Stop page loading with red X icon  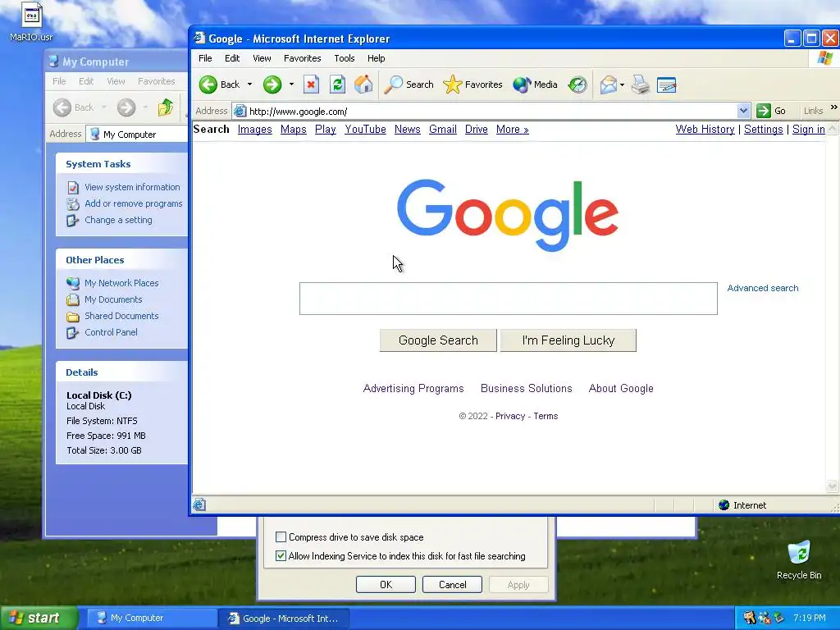[311, 84]
